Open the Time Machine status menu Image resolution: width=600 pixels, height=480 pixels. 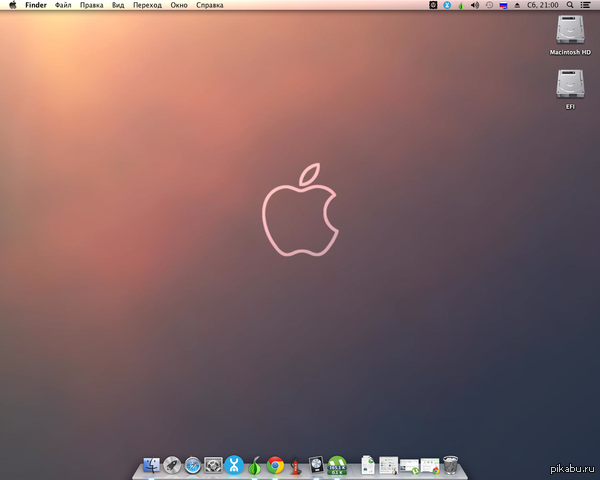[489, 5]
